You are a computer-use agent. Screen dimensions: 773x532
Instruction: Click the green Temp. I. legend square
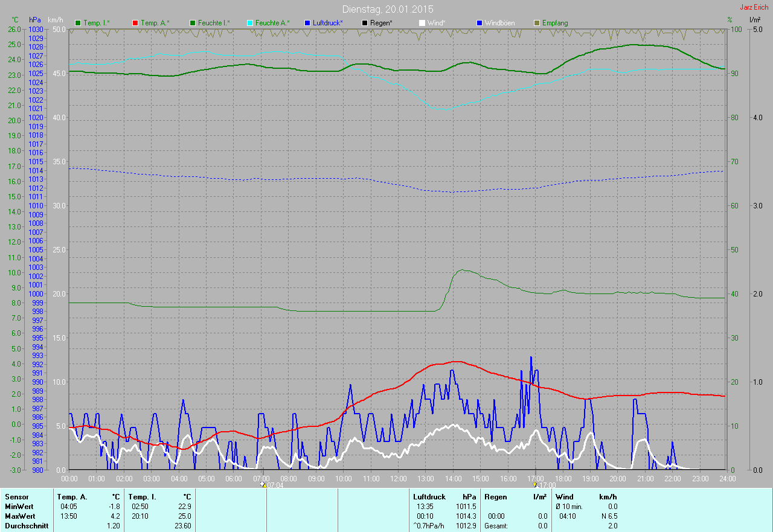(78, 23)
